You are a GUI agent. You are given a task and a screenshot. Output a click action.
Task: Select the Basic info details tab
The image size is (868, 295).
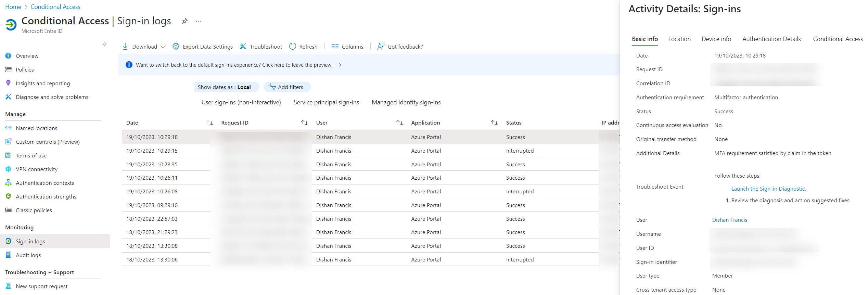(645, 39)
